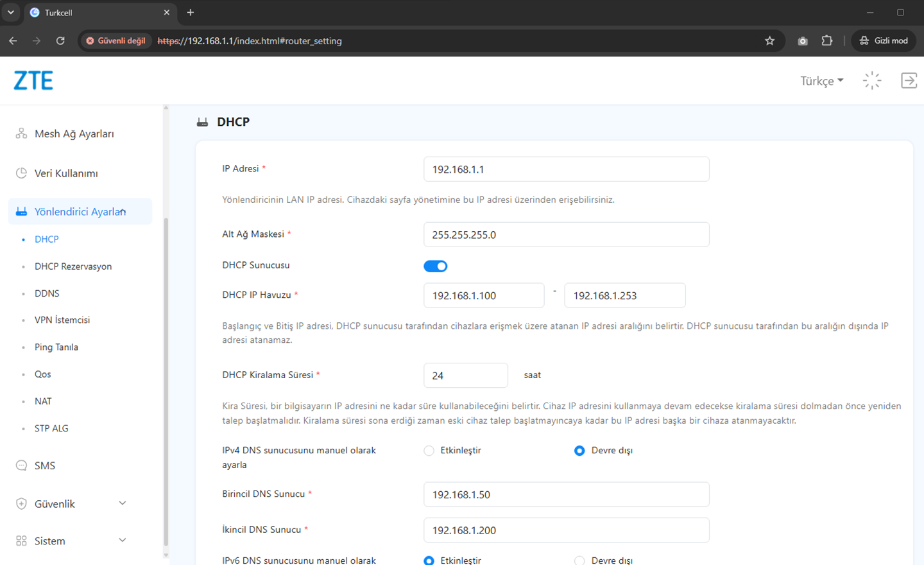Viewport: 924px width, 565px height.
Task: Click the DHCP pool start address field
Action: [484, 295]
